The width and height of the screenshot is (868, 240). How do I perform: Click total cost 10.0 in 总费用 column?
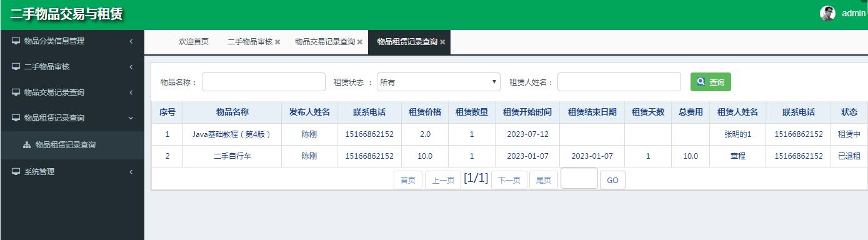(691, 156)
